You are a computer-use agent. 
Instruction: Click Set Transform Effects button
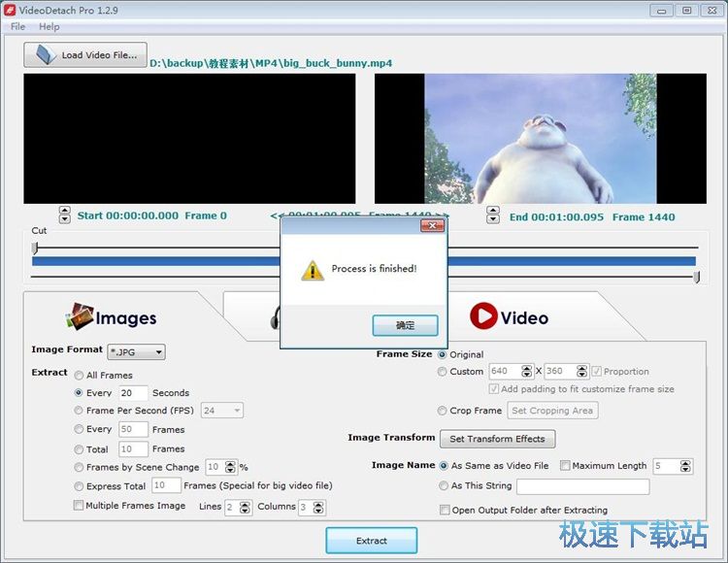497,439
